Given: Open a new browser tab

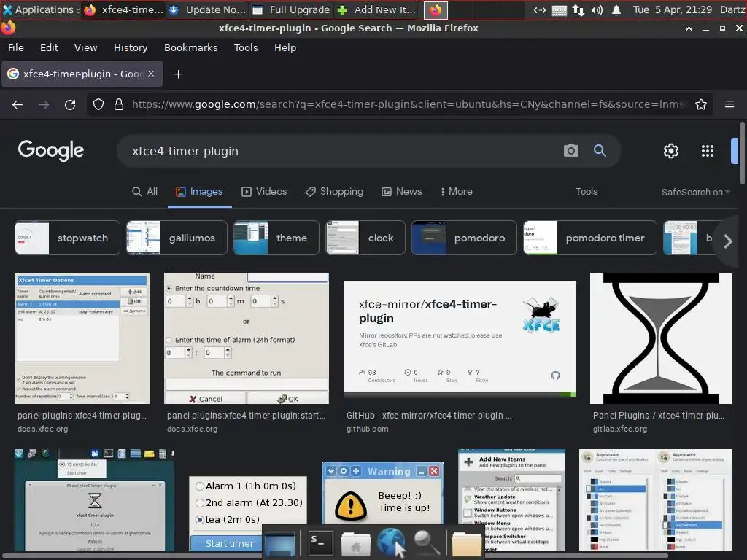Looking at the screenshot, I should click(x=178, y=74).
